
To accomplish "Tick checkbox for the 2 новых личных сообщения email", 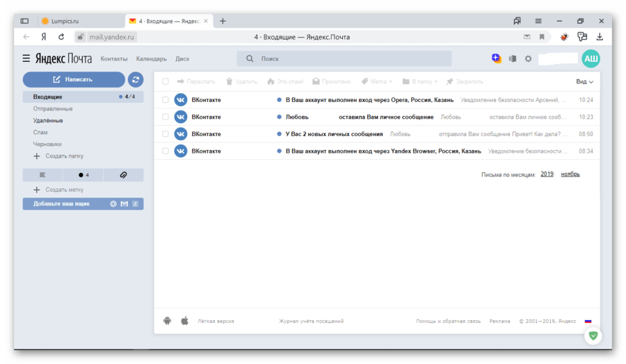I will 166,134.
